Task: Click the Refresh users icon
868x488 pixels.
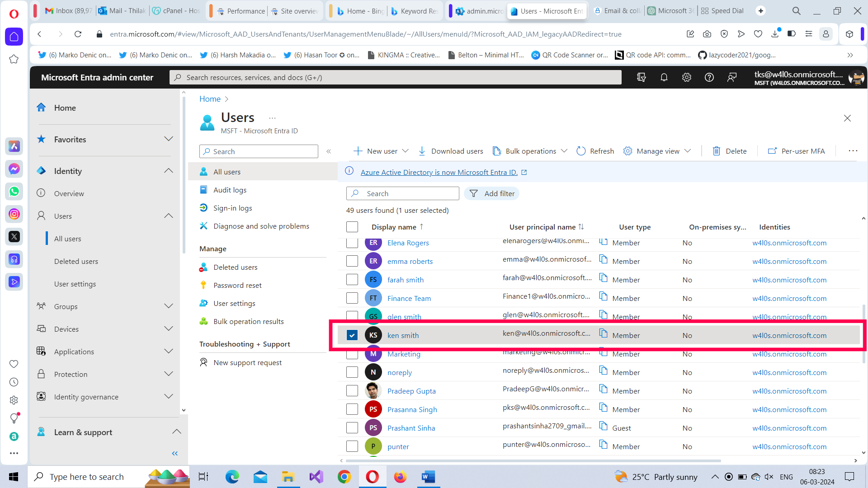Action: click(x=581, y=151)
